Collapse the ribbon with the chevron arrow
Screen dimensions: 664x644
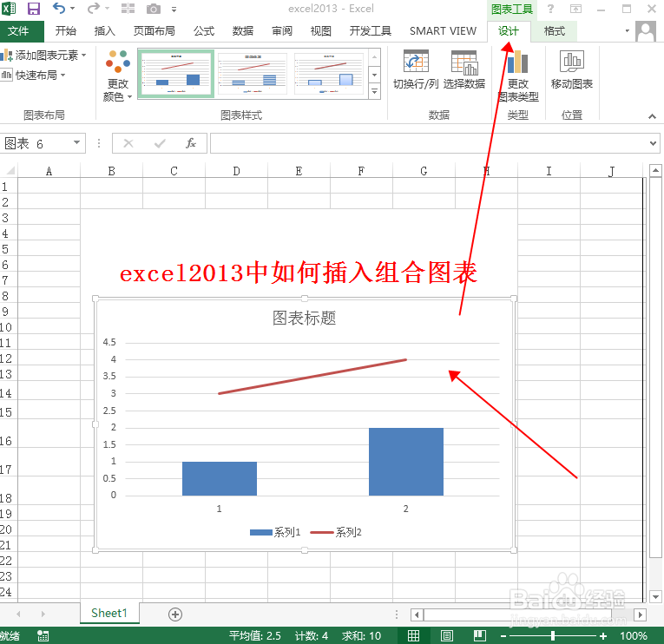(x=652, y=116)
